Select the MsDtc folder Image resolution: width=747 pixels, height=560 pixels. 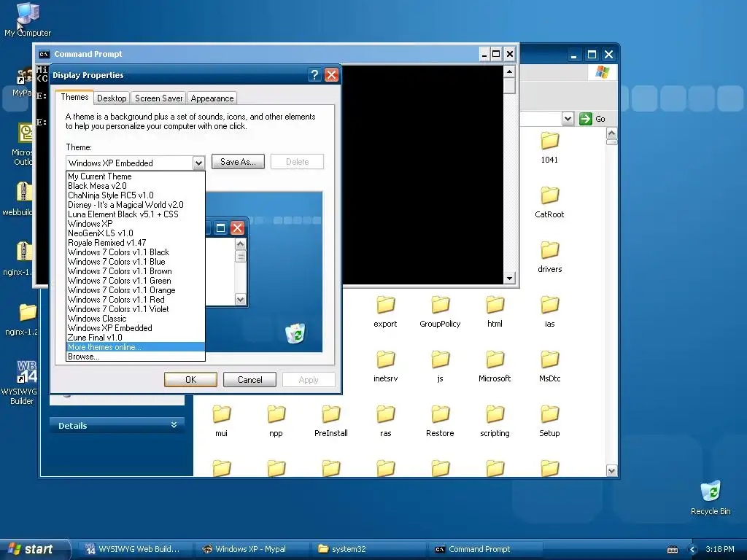coord(549,367)
